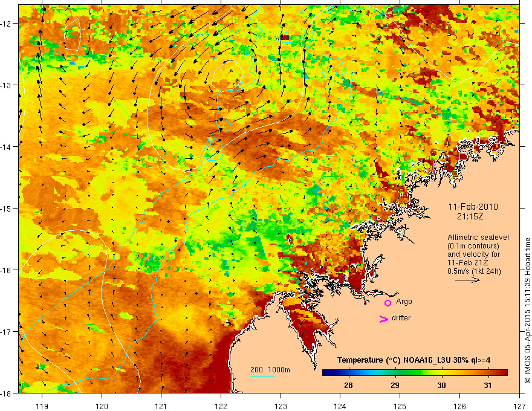This screenshot has width=532, height=411.
Task: Click the '0.5m/s (1kt 24h)' text
Action: (474, 271)
